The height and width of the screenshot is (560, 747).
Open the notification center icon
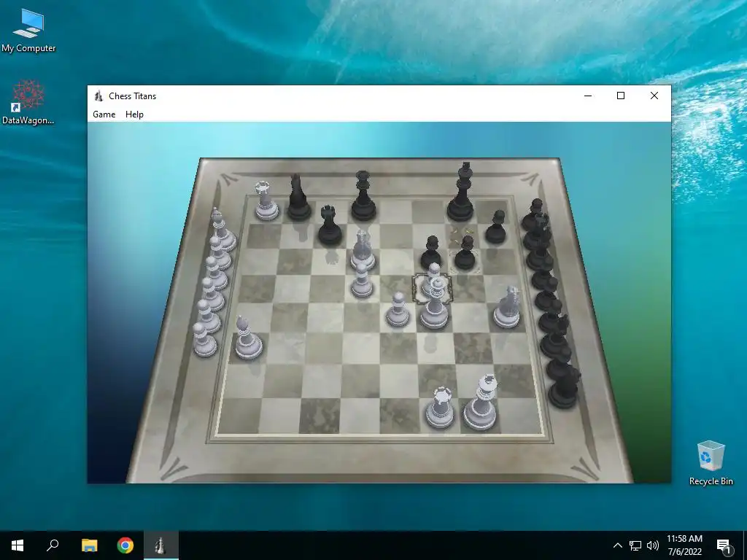724,545
